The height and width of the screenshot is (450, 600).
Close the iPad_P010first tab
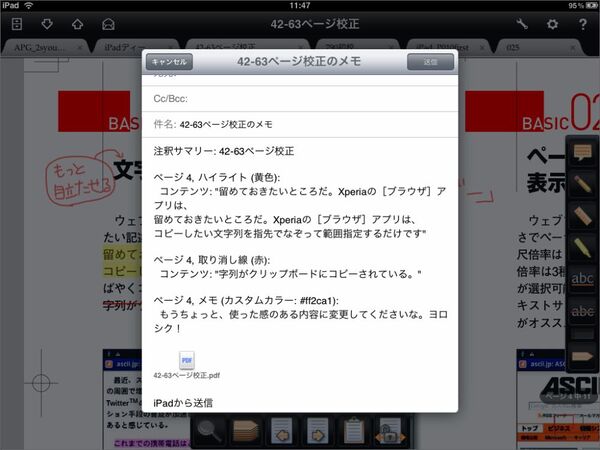point(482,48)
